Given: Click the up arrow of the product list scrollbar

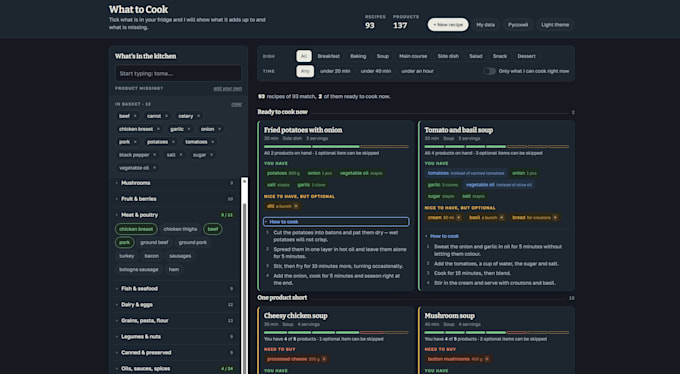Looking at the screenshot, I should click(244, 180).
